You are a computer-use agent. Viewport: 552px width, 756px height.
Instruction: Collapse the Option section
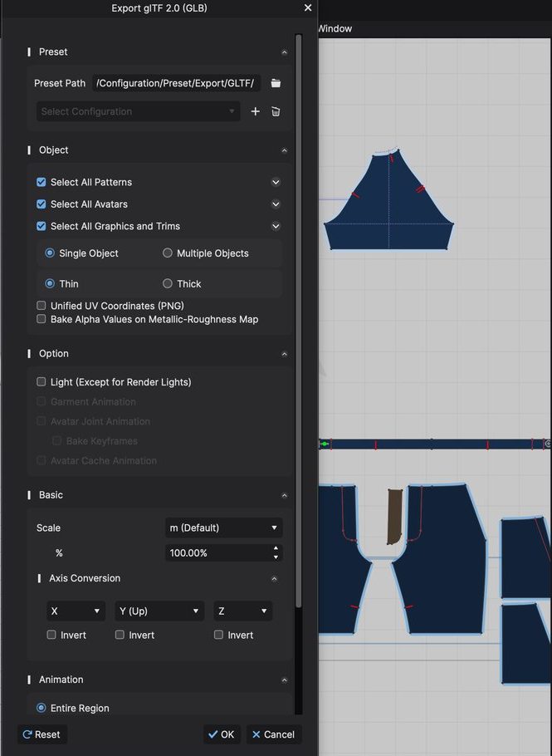tap(284, 354)
